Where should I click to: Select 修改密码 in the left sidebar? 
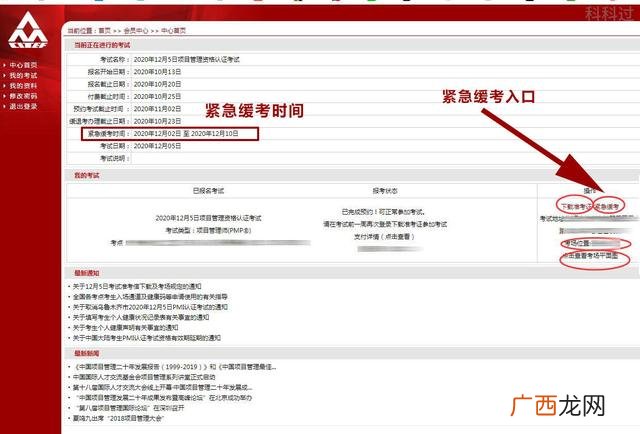[23, 96]
